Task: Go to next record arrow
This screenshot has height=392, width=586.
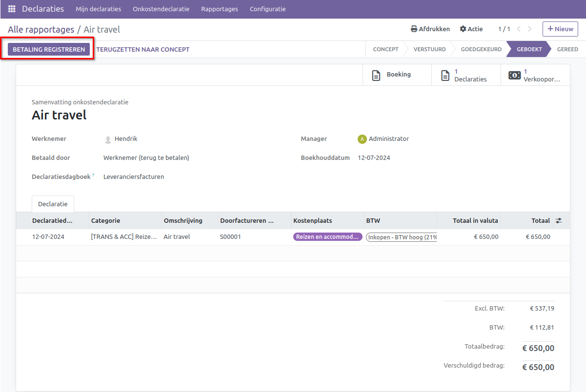Action: [530, 29]
